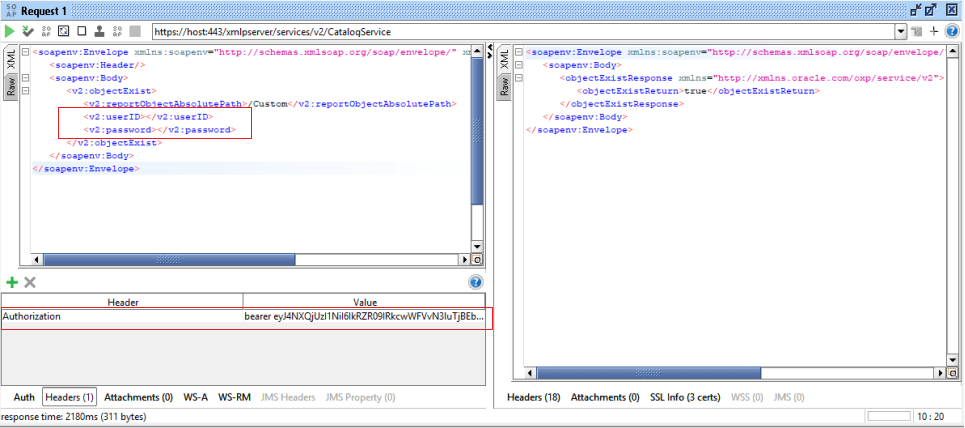Recreate default request from schema
Screen dimensions: 965x428
(x=63, y=31)
